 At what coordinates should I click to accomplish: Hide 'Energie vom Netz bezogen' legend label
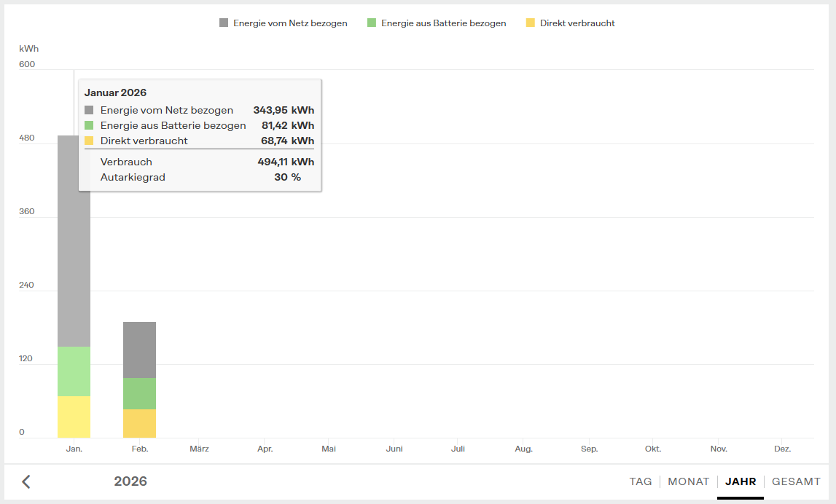click(x=290, y=23)
